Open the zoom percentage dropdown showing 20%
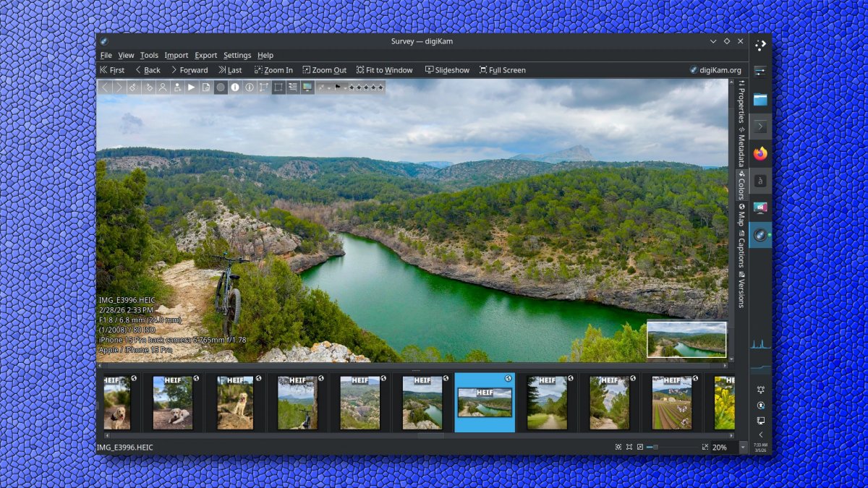This screenshot has height=488, width=868. pos(743,448)
